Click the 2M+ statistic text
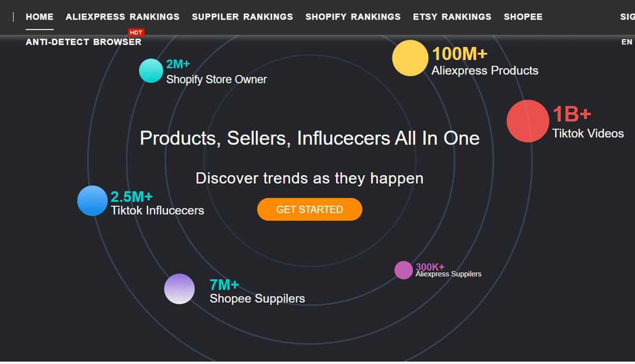The width and height of the screenshot is (635, 364). click(178, 65)
